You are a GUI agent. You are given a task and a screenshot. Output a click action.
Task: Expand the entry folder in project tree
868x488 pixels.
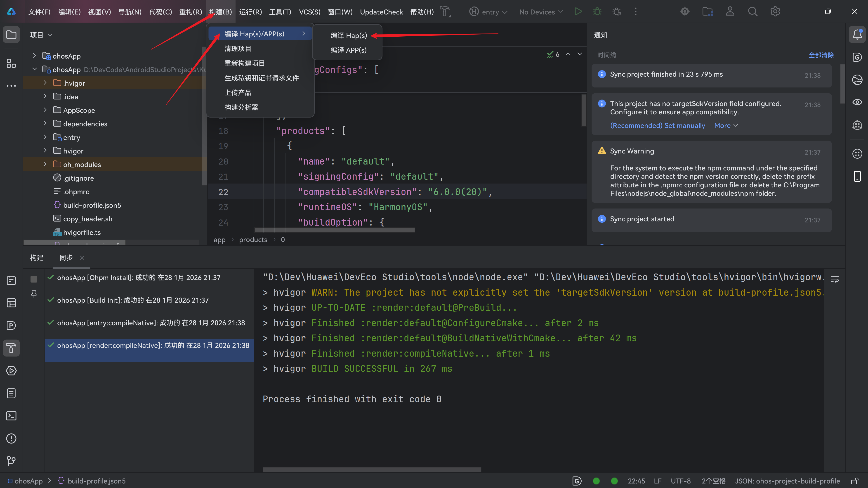pos(45,137)
